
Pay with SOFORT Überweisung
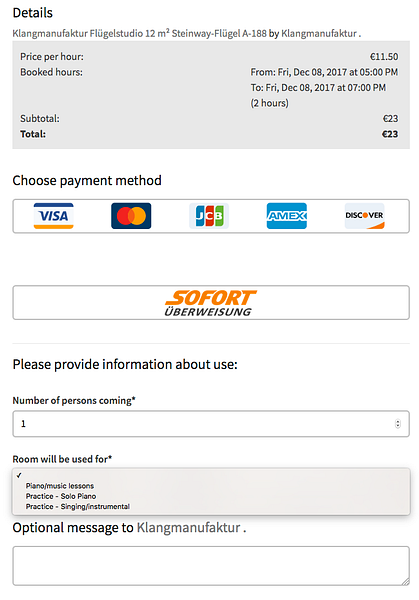pyautogui.click(x=211, y=302)
